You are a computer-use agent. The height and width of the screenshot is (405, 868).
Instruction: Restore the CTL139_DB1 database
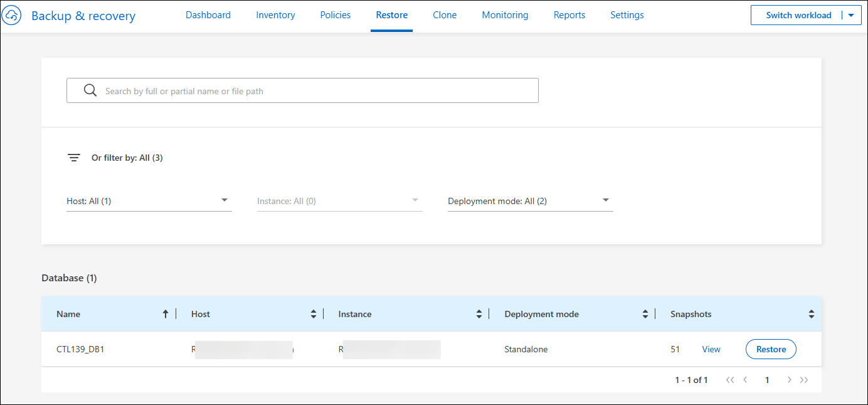pos(771,349)
